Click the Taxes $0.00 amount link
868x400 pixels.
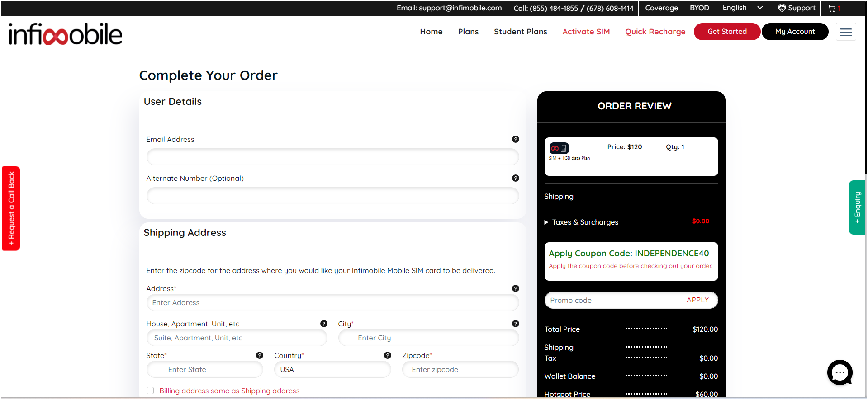(x=700, y=221)
